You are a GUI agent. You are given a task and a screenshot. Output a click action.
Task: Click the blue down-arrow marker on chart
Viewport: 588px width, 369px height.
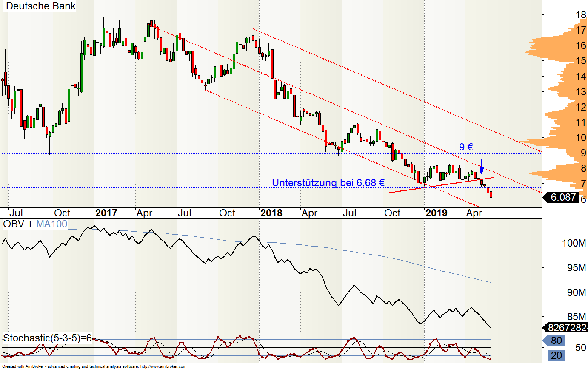coord(481,166)
